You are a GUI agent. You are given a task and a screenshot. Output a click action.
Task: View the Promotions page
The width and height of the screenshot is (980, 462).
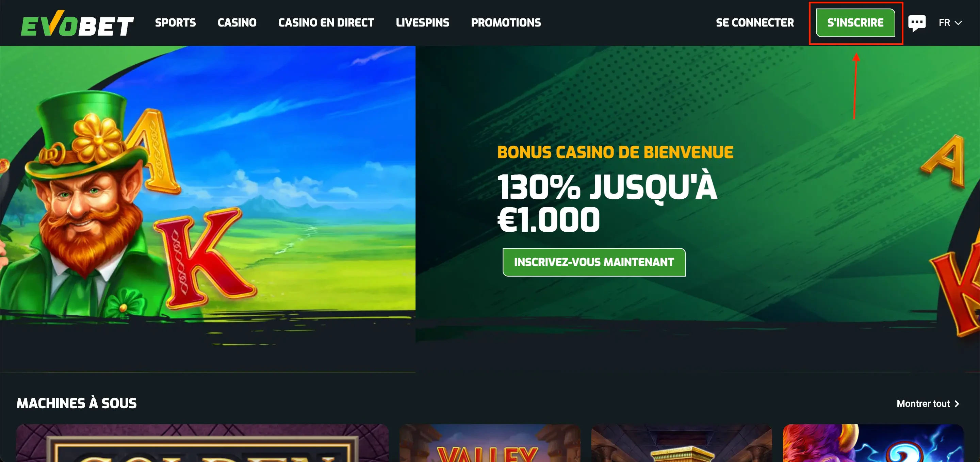[506, 23]
